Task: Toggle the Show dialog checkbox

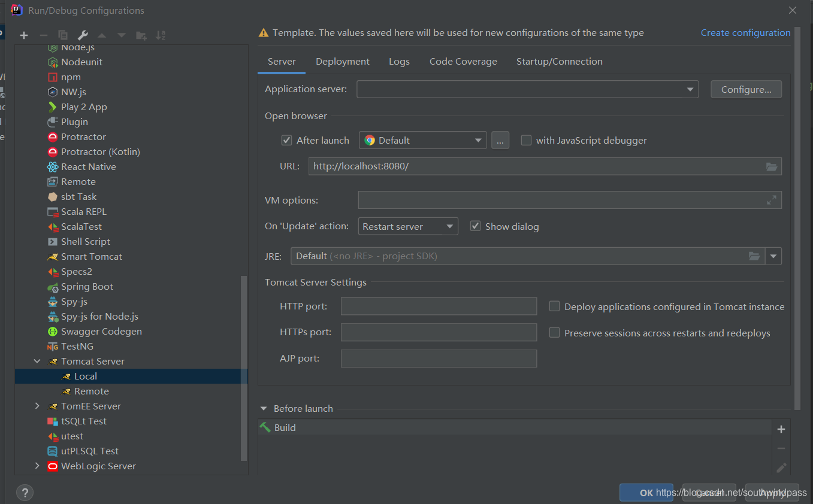Action: tap(475, 226)
